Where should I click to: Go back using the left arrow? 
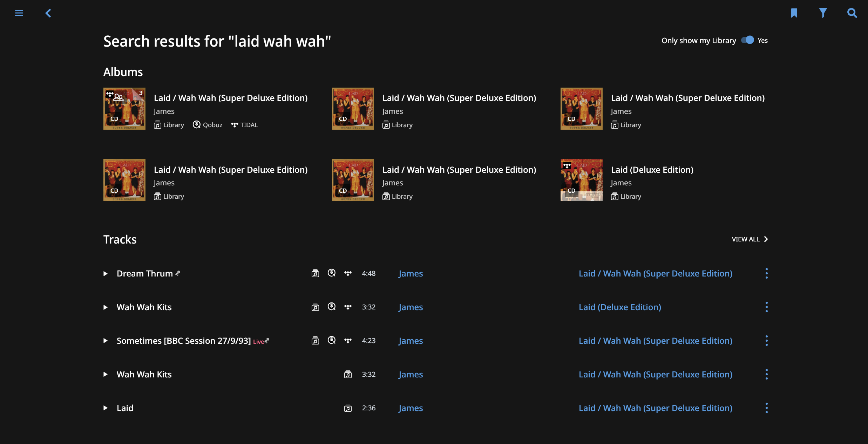(x=48, y=13)
